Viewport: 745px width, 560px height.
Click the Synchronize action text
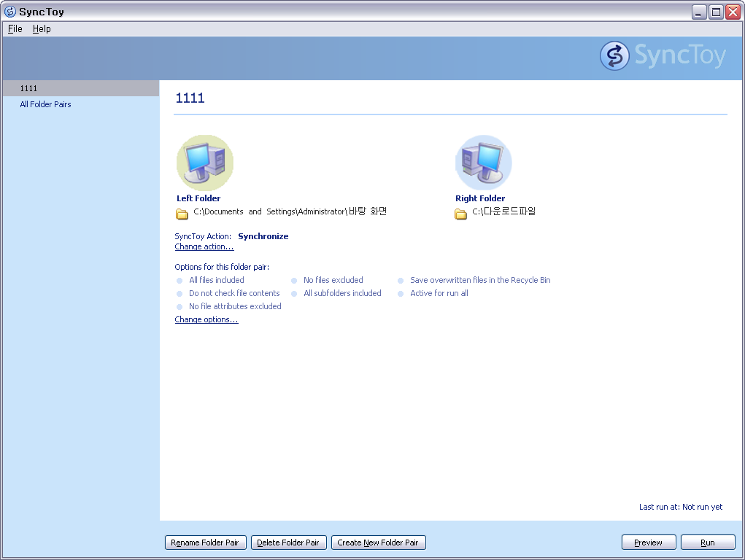263,236
